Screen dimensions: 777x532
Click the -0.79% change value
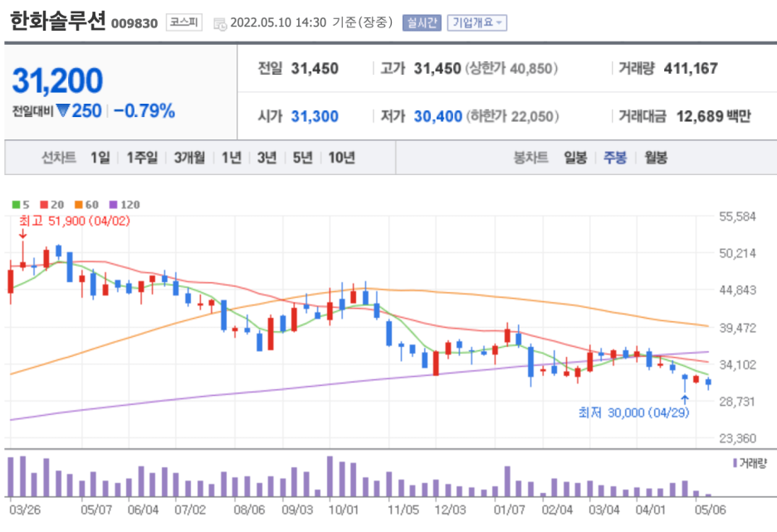[x=144, y=111]
